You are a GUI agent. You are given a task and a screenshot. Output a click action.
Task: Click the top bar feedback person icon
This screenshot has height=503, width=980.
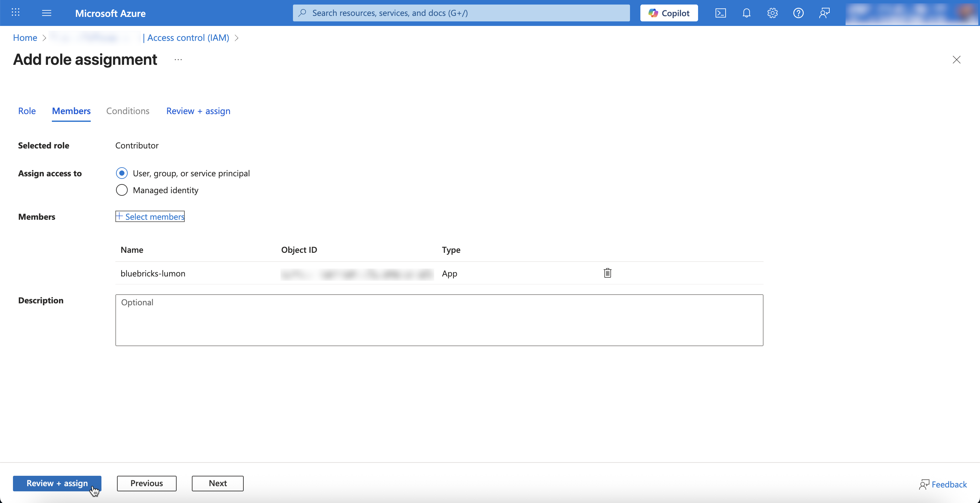click(824, 13)
